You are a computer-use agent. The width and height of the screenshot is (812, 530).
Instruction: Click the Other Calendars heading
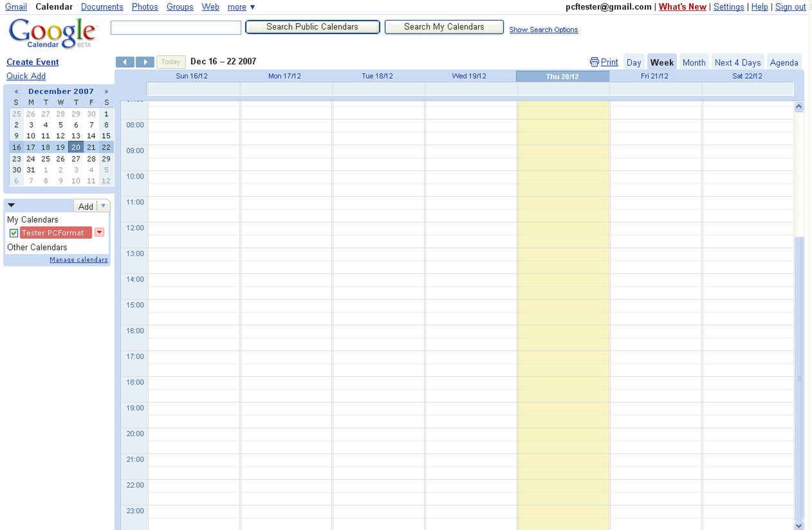37,247
